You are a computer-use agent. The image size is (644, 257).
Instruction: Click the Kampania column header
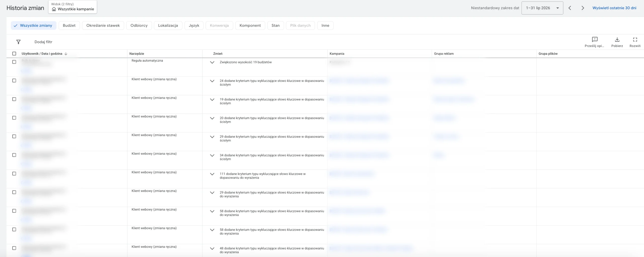point(337,54)
